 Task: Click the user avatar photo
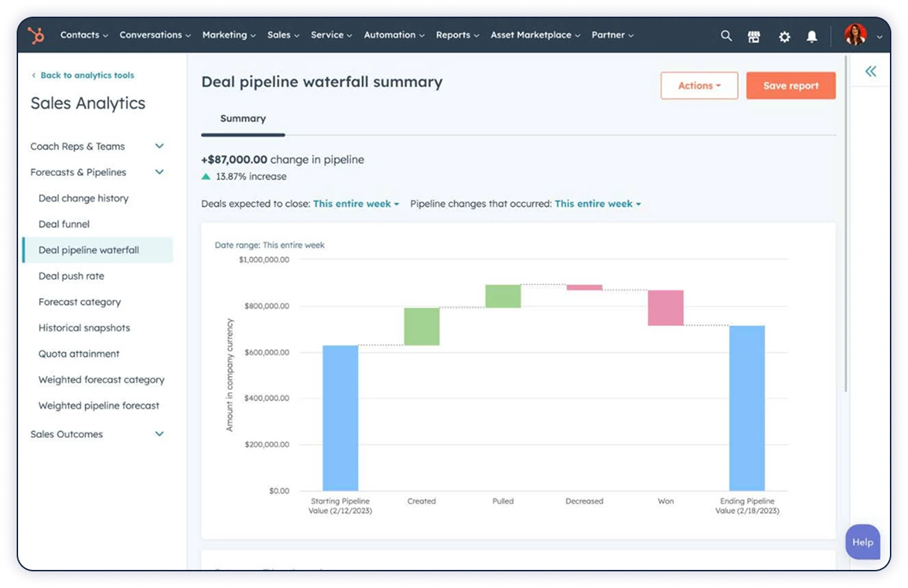[856, 35]
